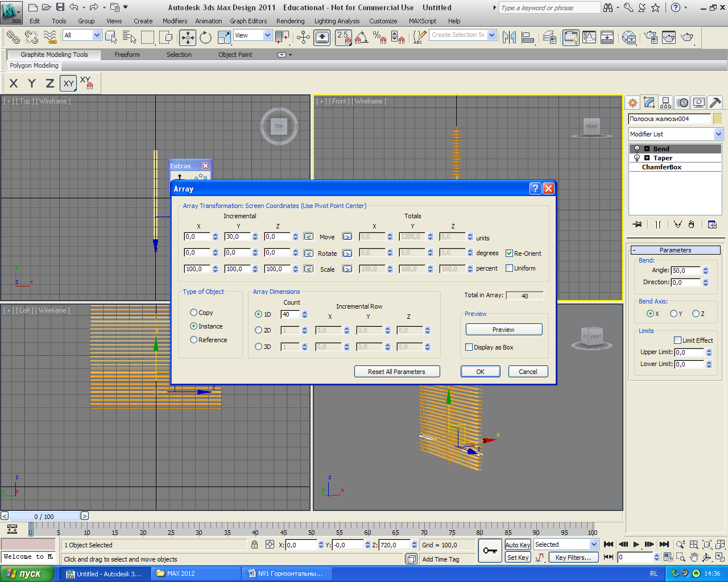
Task: Click the Key Filters button
Action: (x=573, y=558)
